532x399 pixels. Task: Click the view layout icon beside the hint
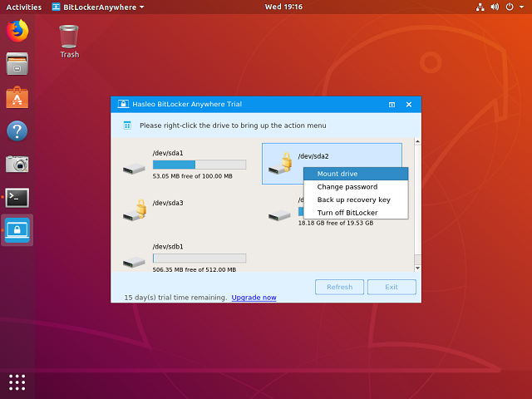[127, 126]
